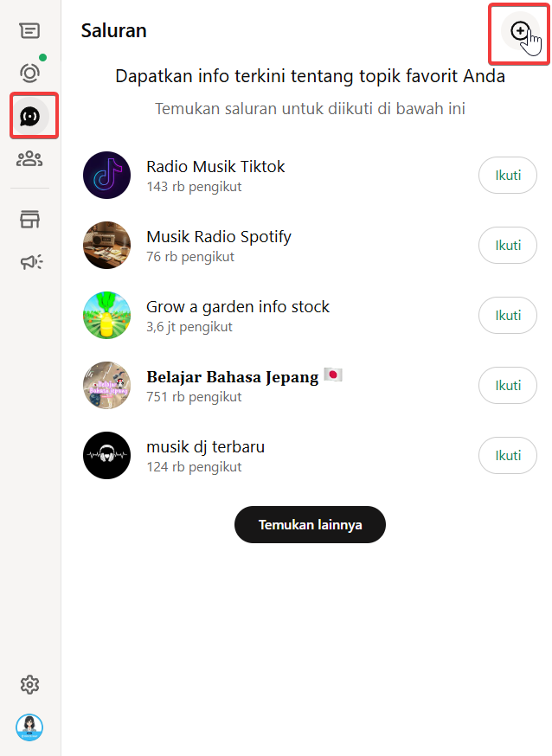
Task: Open the Belajar Bahasa Jepang channel name
Action: (x=233, y=377)
